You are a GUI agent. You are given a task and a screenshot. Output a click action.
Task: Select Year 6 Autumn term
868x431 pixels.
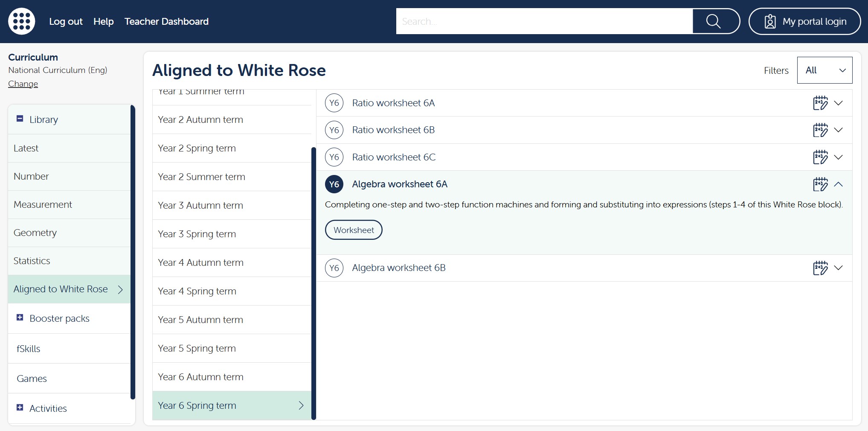point(232,377)
